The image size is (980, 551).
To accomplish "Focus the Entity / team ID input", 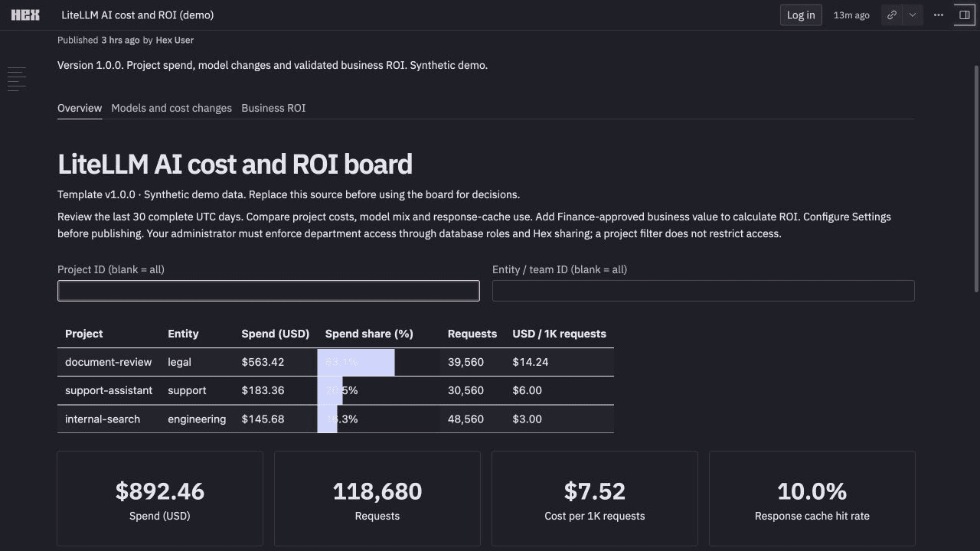I will (704, 291).
